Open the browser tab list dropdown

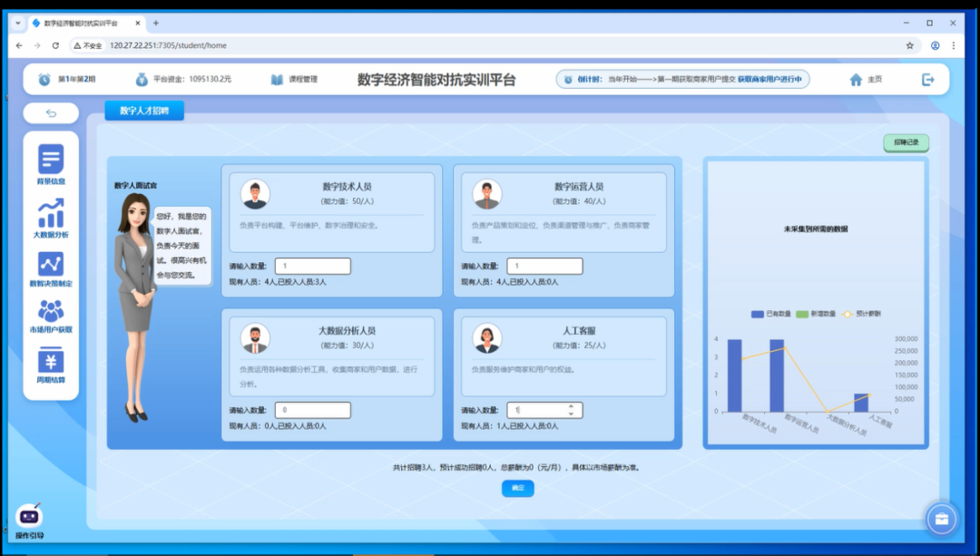(18, 23)
